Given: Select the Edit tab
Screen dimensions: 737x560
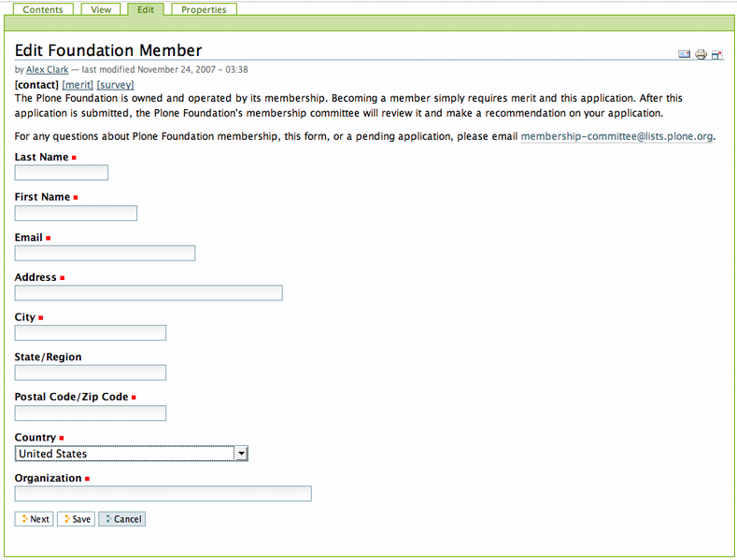Looking at the screenshot, I should [x=146, y=9].
